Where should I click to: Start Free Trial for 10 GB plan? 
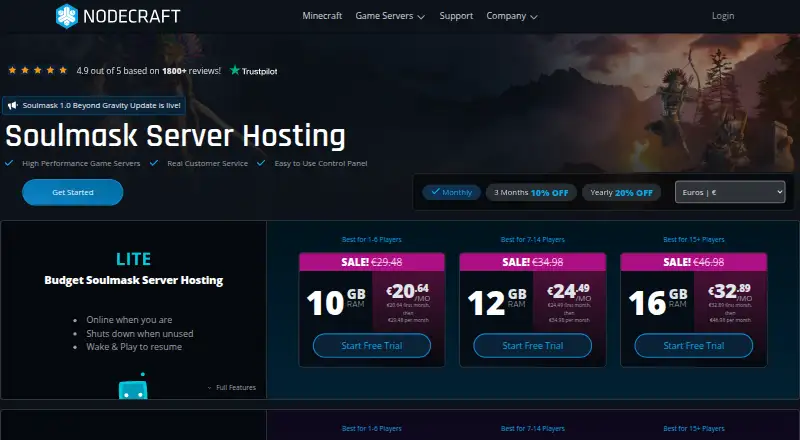pyautogui.click(x=372, y=346)
